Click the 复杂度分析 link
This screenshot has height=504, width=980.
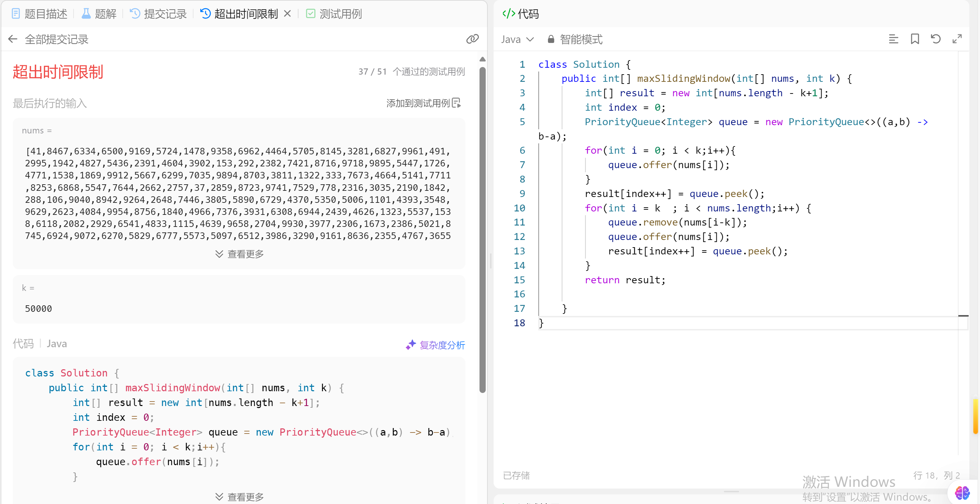[435, 344]
